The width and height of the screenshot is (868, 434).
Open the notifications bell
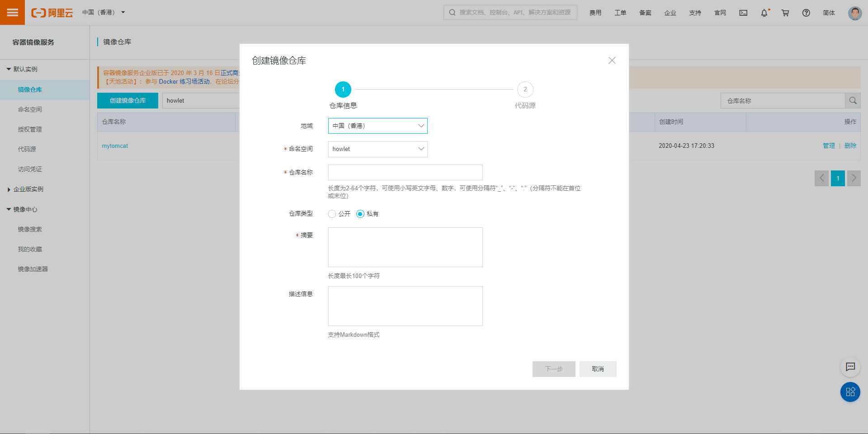click(x=764, y=13)
